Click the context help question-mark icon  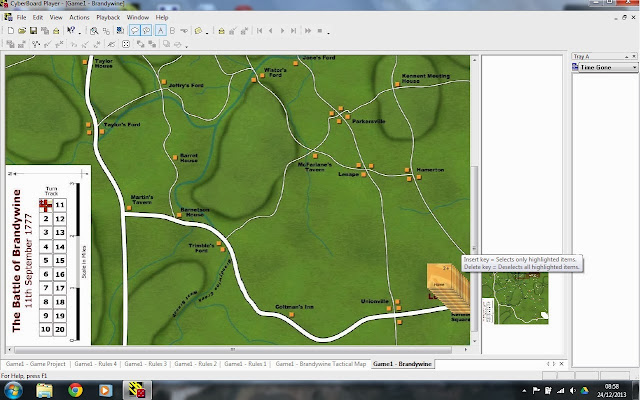(71, 31)
